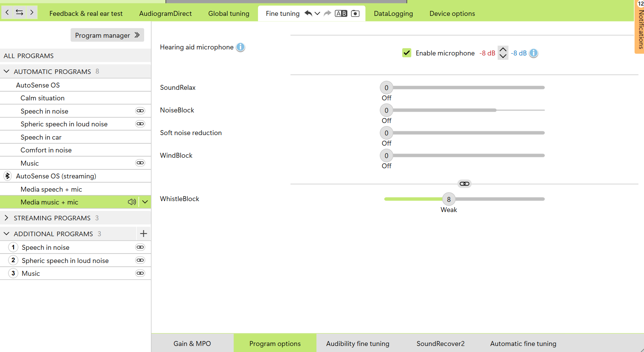The image size is (644, 352).
Task: Select the Media speech + mic program
Action: (x=75, y=189)
